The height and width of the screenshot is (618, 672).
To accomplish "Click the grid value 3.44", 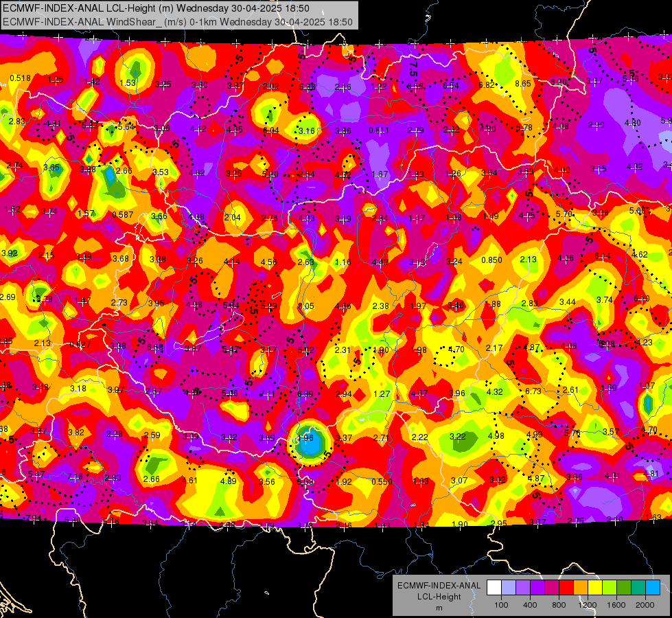I will click(x=568, y=302).
